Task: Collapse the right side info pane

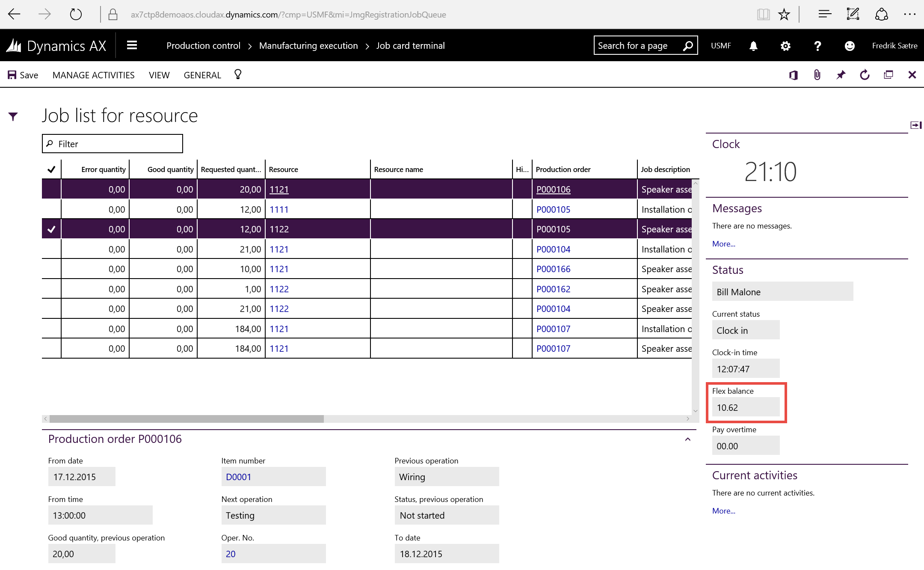Action: [915, 125]
